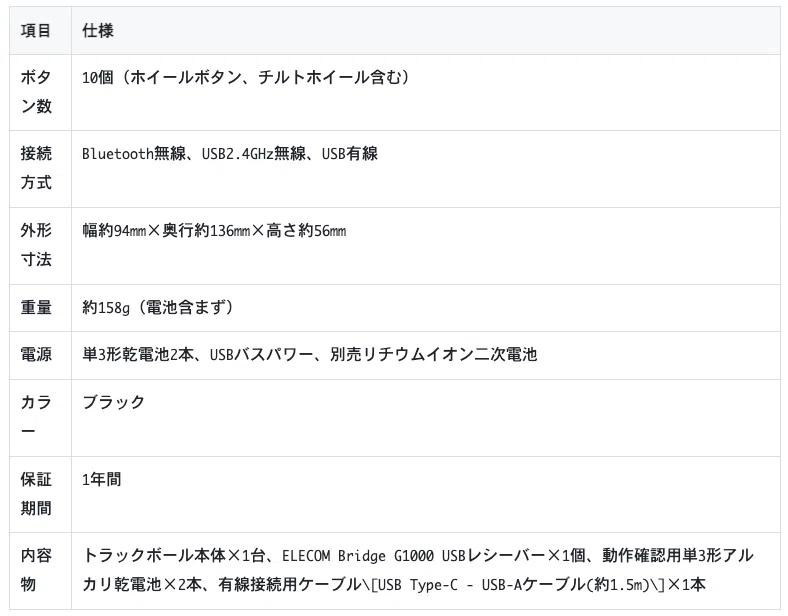Image resolution: width=788 pixels, height=616 pixels.
Task: Click the ブラック color value
Action: [114, 402]
